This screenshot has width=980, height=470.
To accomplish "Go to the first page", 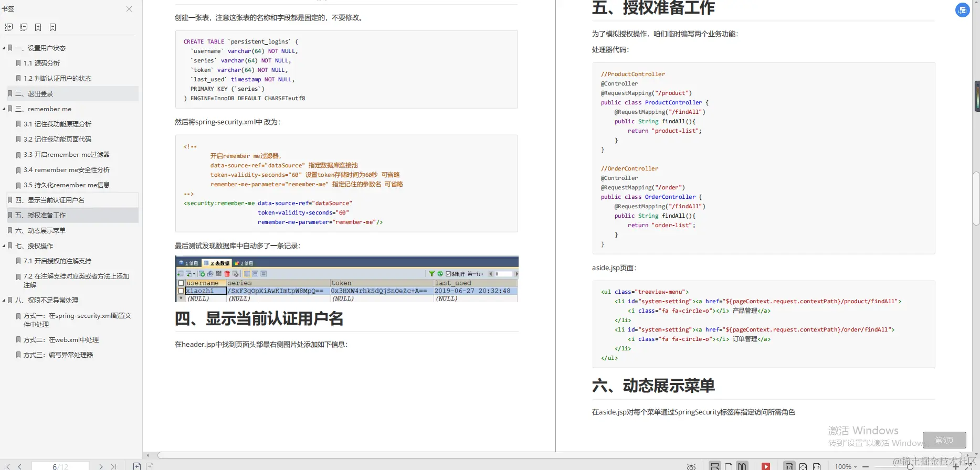I will pyautogui.click(x=7, y=466).
